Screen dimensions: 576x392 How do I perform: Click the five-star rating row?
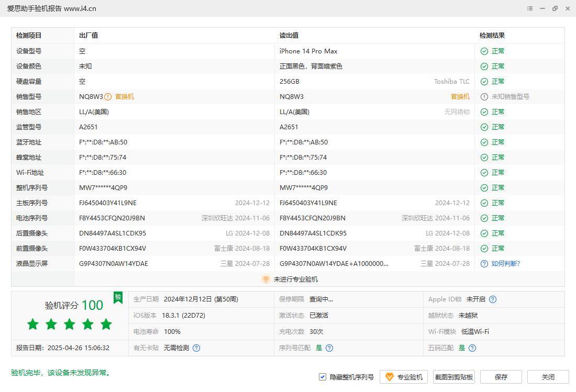pos(70,324)
